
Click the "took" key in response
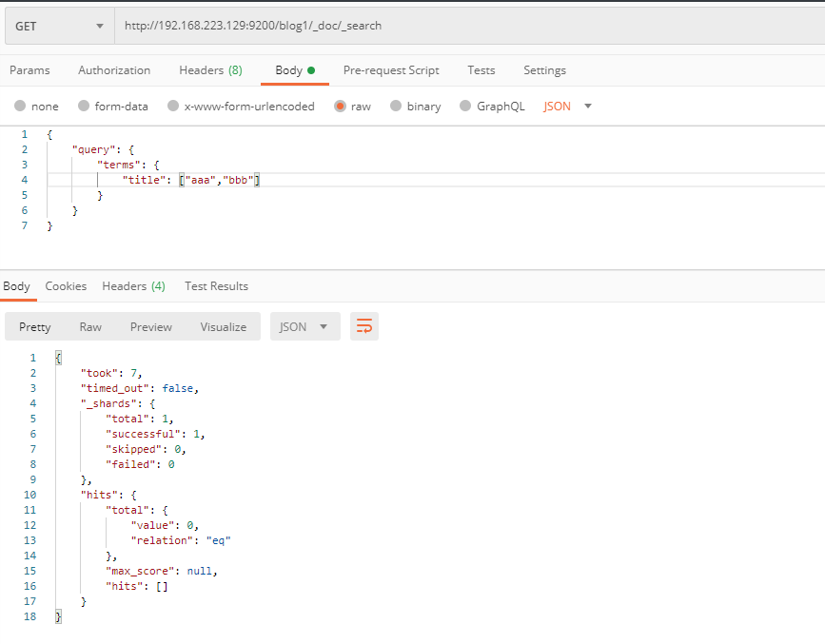pos(100,373)
